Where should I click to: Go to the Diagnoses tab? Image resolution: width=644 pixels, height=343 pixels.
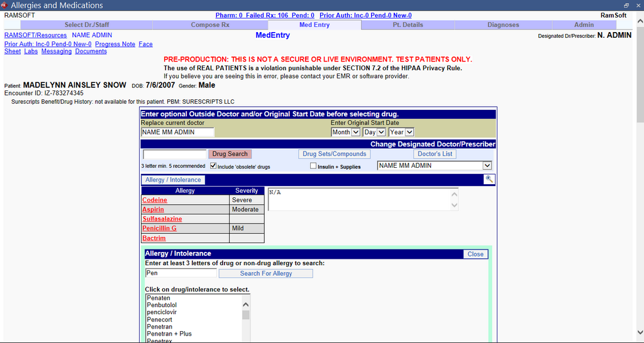(x=503, y=25)
